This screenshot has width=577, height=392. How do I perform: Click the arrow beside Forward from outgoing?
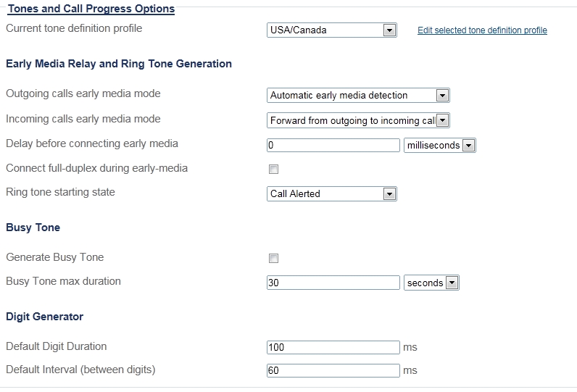pos(442,120)
